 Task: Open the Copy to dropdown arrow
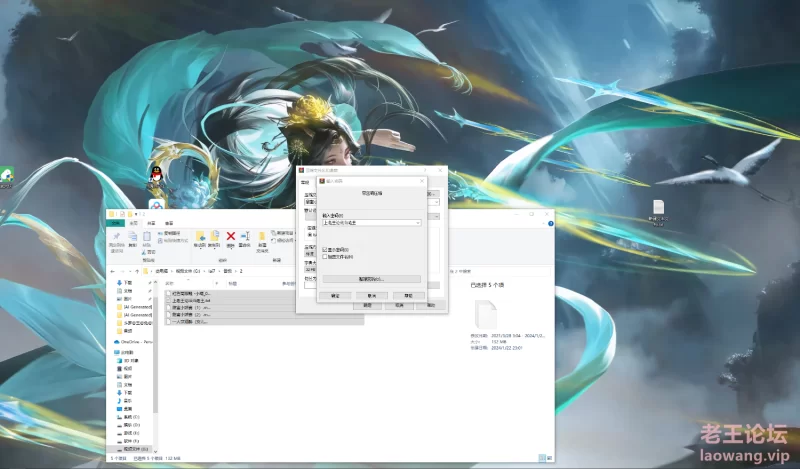(214, 249)
